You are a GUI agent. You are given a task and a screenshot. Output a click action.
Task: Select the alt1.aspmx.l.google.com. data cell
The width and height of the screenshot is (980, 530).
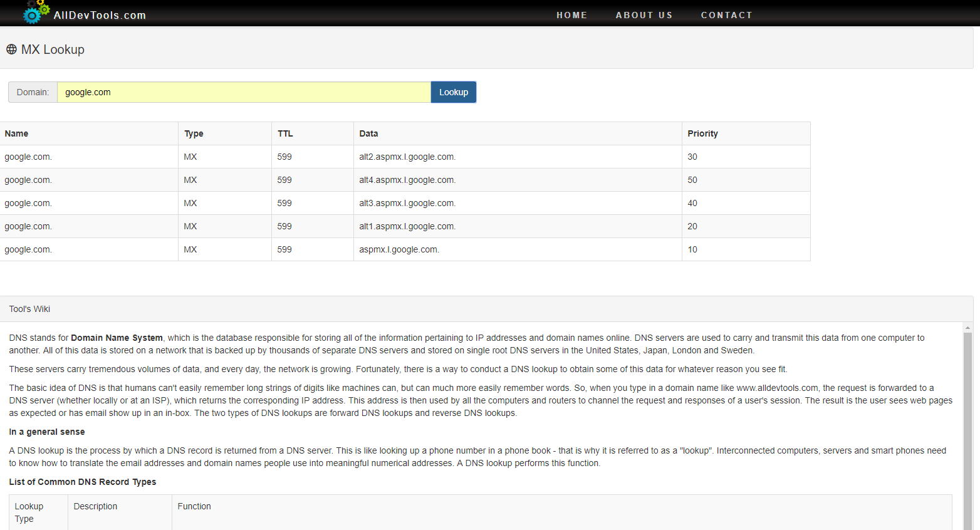[x=518, y=226]
